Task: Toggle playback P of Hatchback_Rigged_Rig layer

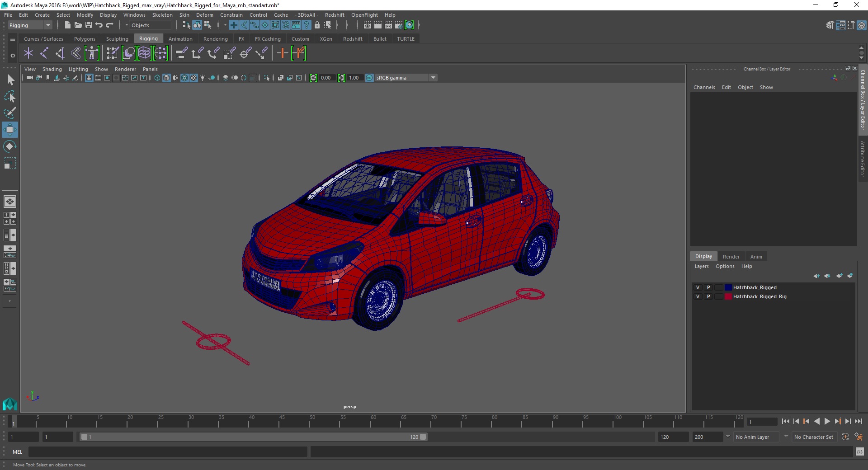Action: coord(708,296)
